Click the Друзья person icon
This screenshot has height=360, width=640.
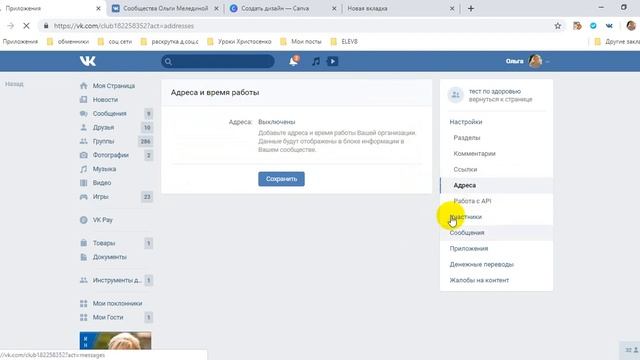pyautogui.click(x=84, y=127)
